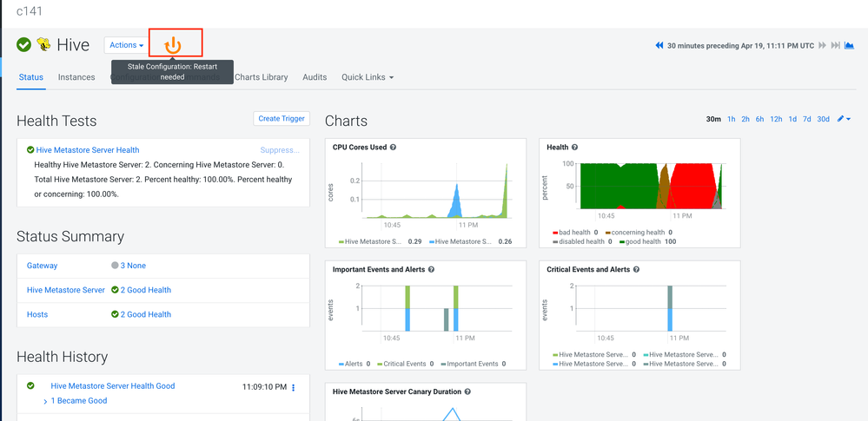Open the chart edit pencil dropdown
The height and width of the screenshot is (421, 868).
click(x=843, y=119)
